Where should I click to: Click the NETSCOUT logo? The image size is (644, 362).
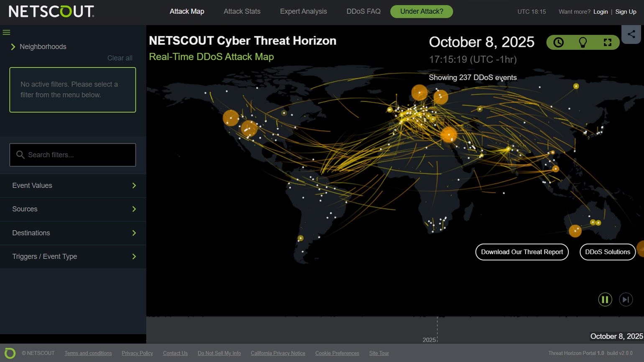tap(51, 11)
